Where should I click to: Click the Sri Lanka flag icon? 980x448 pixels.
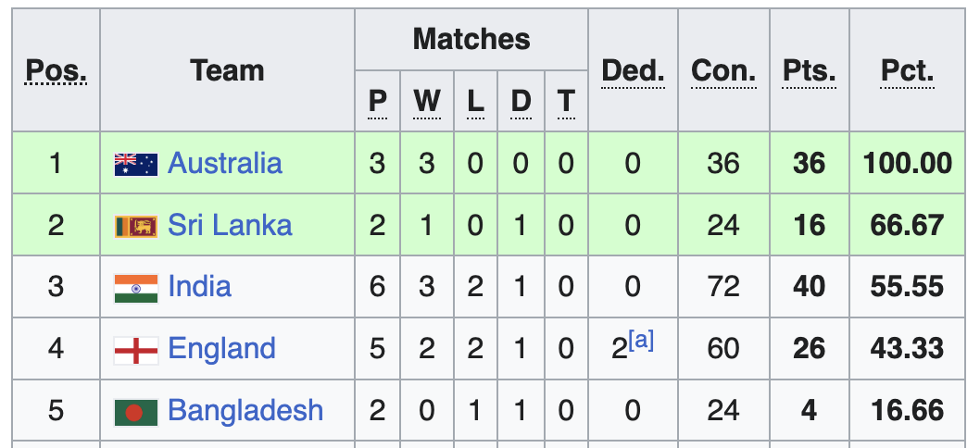(x=135, y=226)
